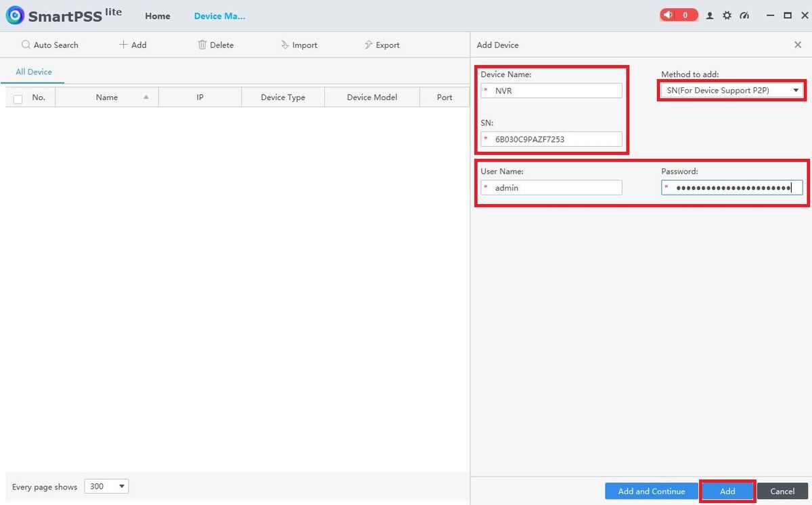Cancel the Add Device dialog
Screen dimensions: 812x505
coord(782,491)
